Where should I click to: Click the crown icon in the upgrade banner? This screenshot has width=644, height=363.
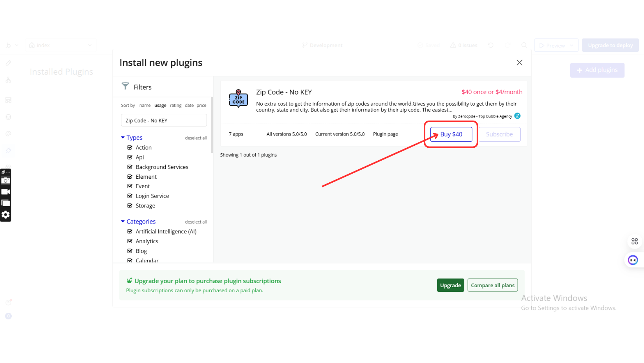129,280
